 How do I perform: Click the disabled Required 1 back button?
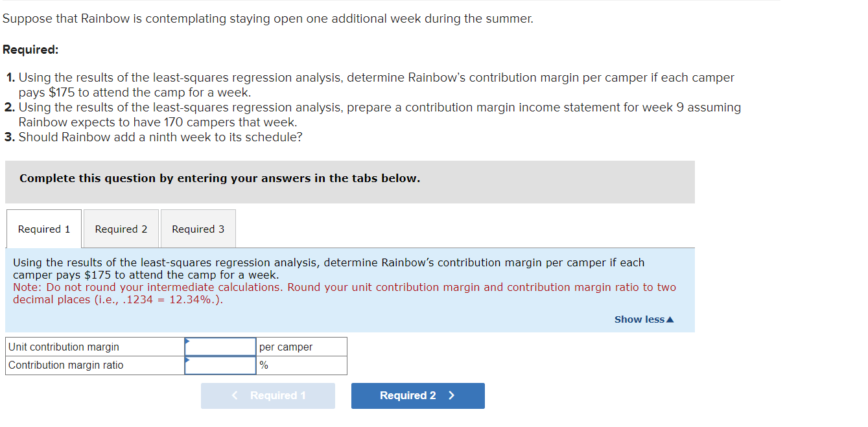(x=268, y=395)
